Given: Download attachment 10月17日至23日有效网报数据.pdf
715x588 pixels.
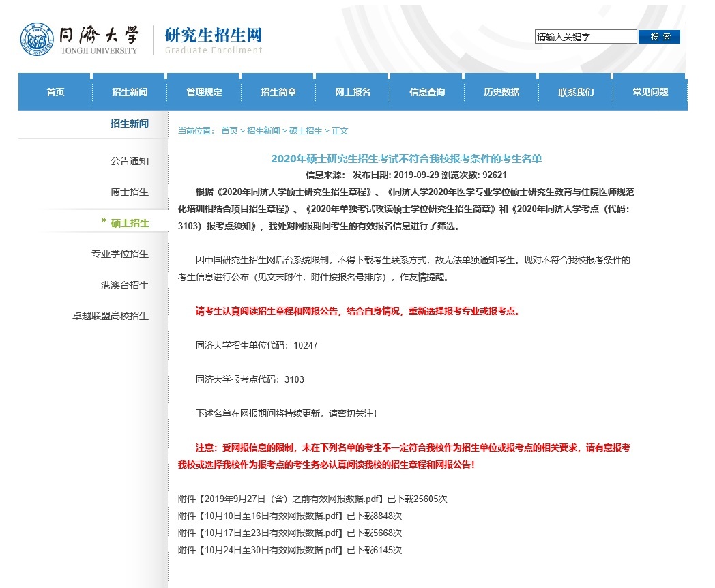Looking at the screenshot, I should [x=272, y=533].
